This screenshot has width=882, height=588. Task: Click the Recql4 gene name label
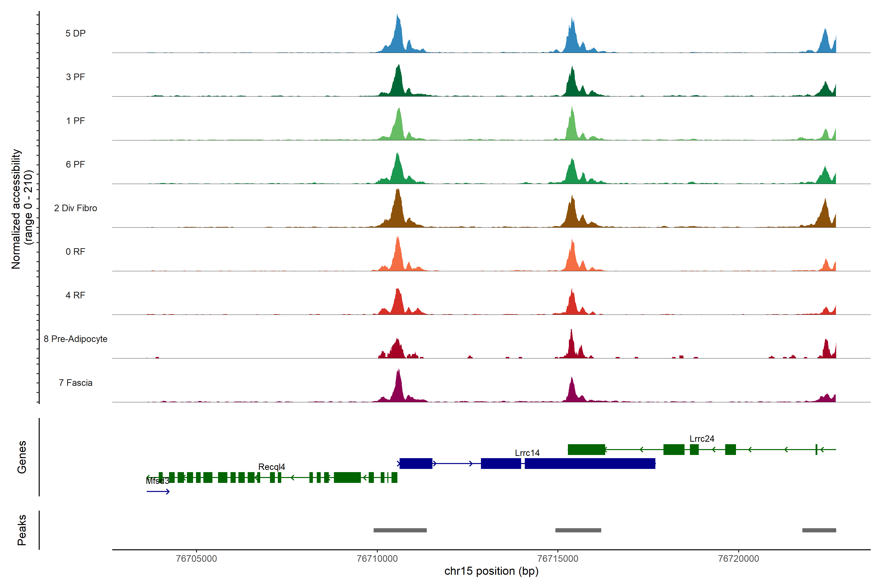pyautogui.click(x=271, y=467)
